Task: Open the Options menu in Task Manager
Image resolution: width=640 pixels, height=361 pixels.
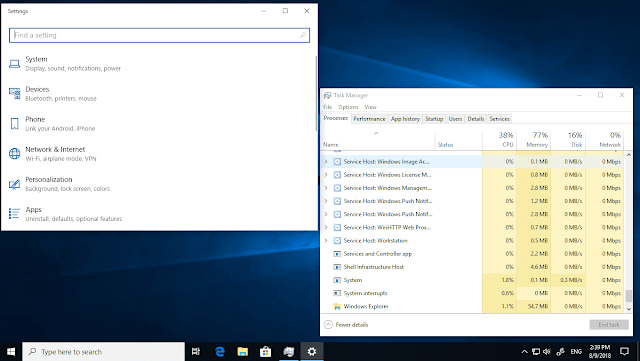Action: [x=348, y=107]
